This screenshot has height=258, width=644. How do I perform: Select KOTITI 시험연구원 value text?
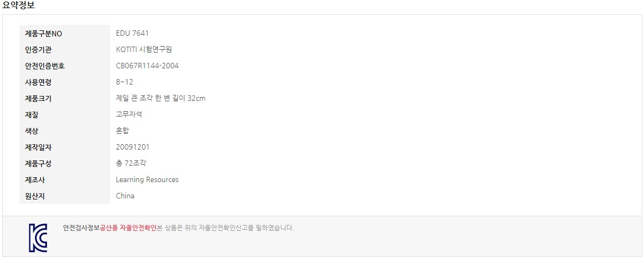[144, 50]
